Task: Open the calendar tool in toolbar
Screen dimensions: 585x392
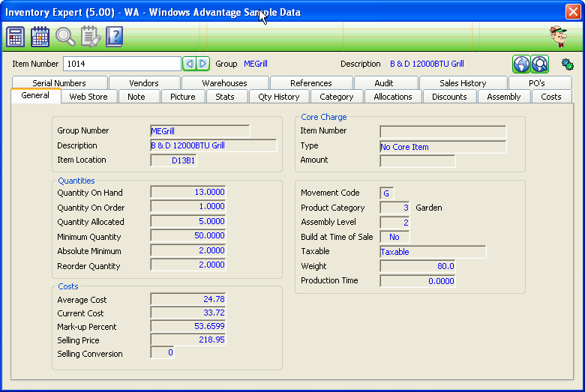Action: pyautogui.click(x=40, y=37)
